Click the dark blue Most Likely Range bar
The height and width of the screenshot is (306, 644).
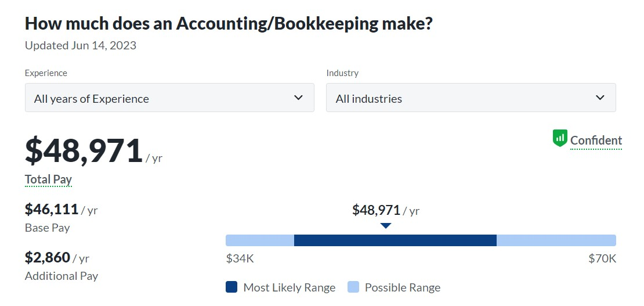(395, 240)
